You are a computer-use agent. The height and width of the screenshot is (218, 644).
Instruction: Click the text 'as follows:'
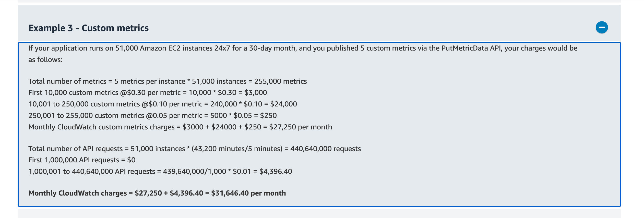coord(45,60)
